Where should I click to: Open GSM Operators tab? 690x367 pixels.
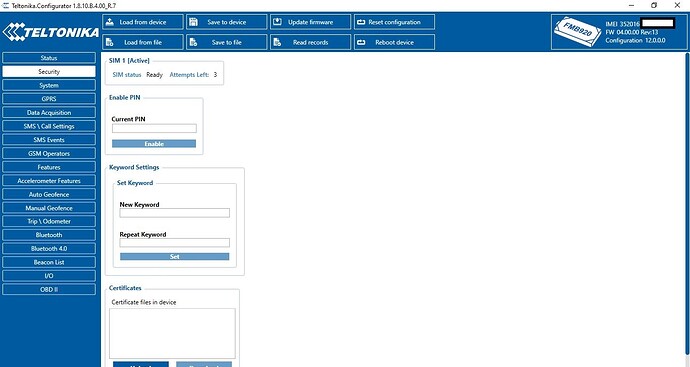click(49, 154)
